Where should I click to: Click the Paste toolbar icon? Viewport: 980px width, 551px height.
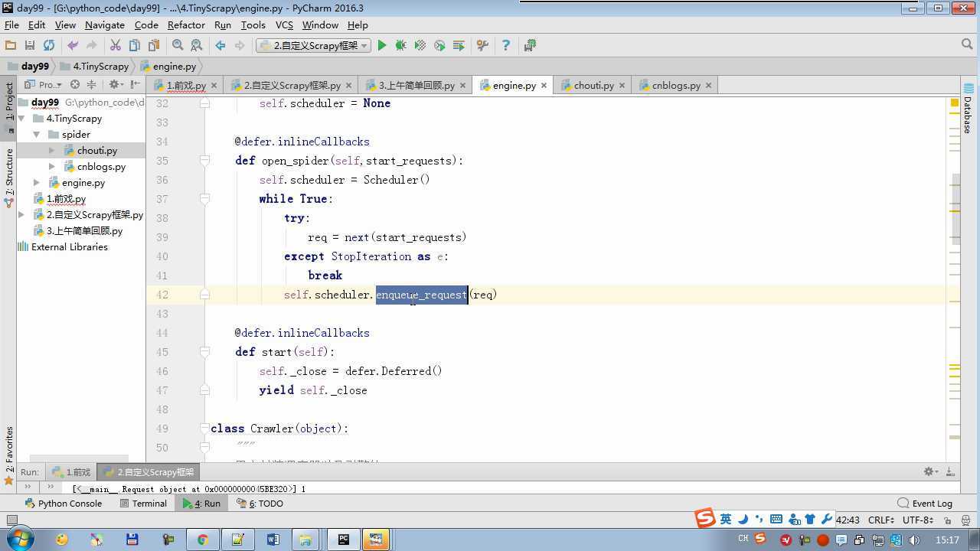(154, 46)
